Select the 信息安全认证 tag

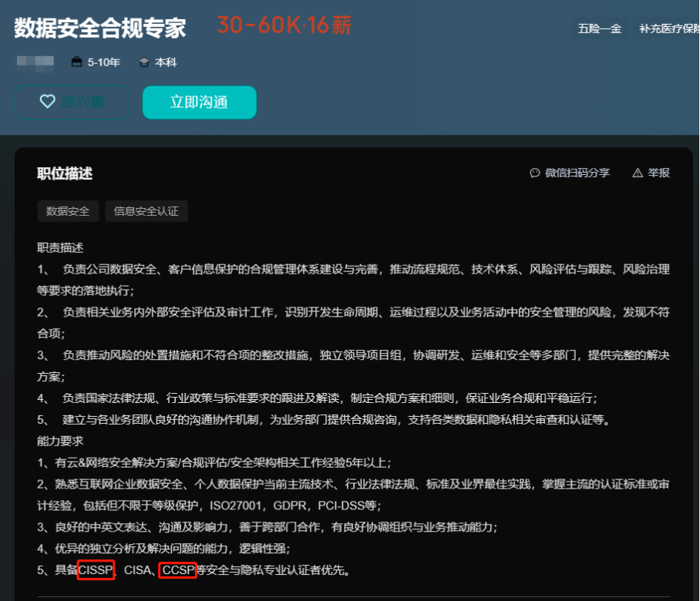[x=146, y=211]
